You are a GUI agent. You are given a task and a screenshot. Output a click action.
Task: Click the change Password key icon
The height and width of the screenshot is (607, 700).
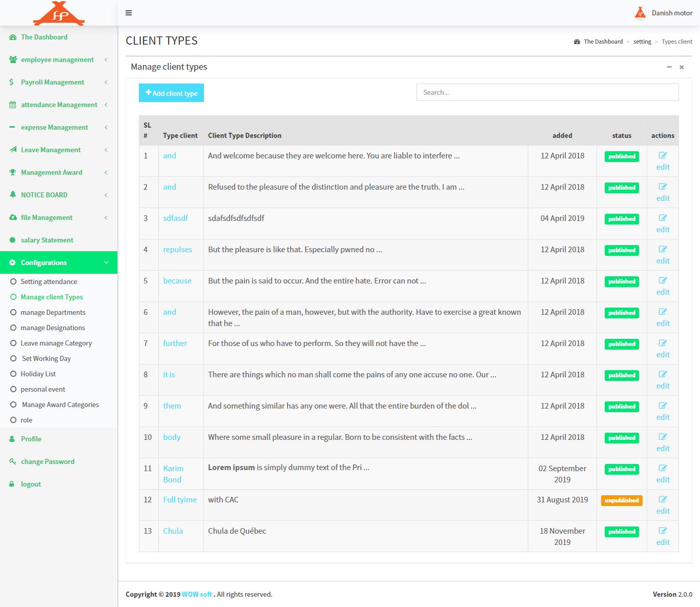(x=13, y=461)
